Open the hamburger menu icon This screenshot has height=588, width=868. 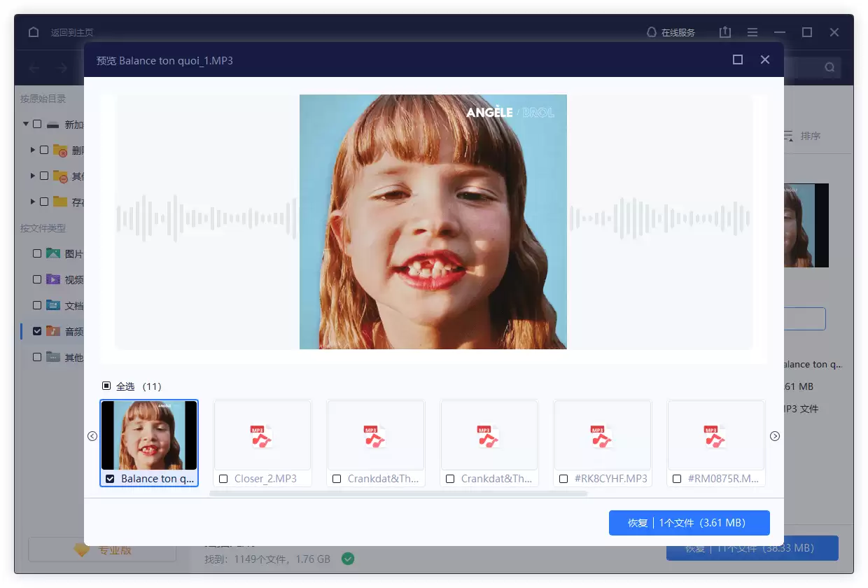[x=752, y=32]
